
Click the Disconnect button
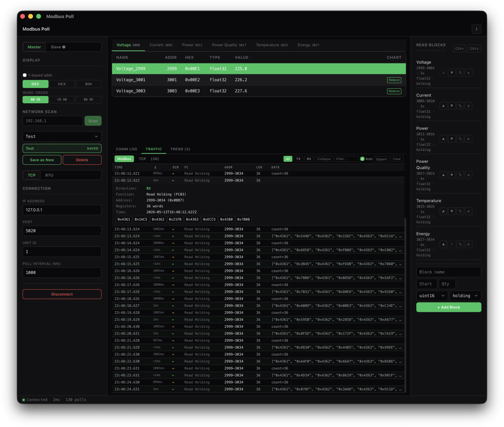62,294
